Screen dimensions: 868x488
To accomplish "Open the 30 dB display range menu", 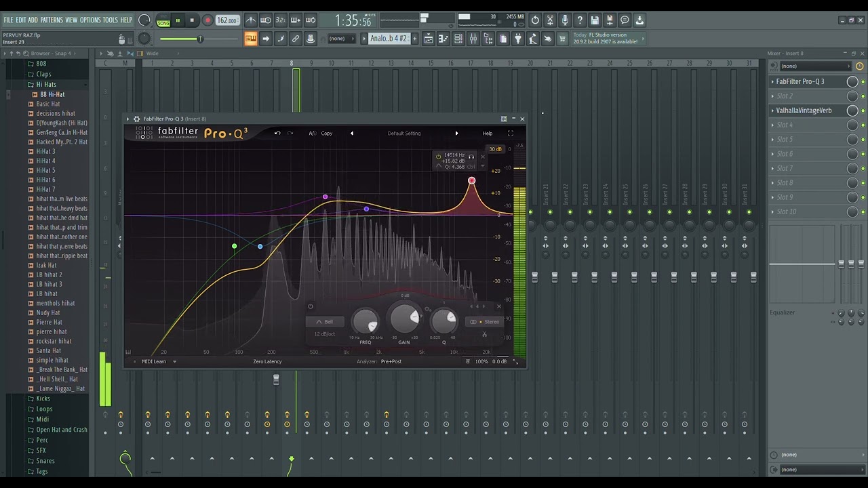I will [x=495, y=149].
